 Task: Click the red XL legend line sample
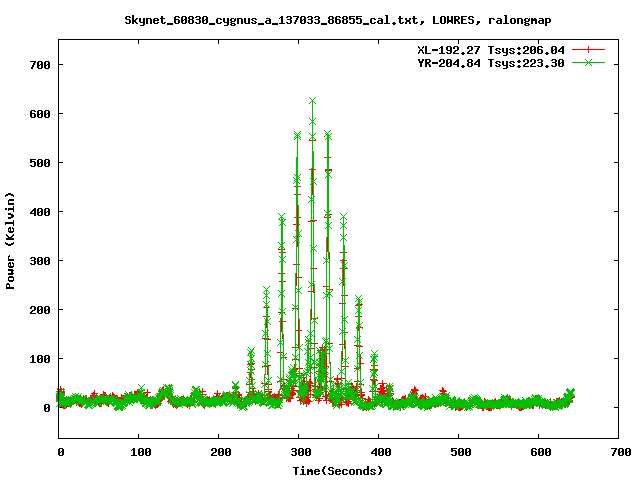[x=589, y=49]
